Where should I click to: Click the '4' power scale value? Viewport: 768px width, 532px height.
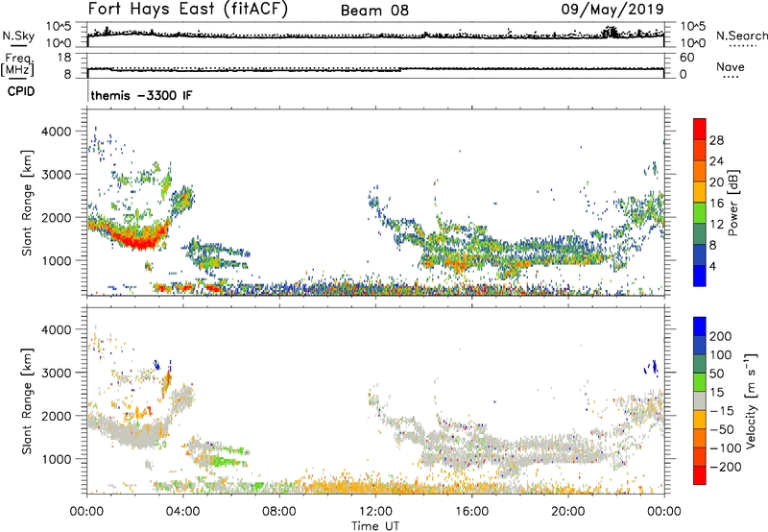click(713, 267)
